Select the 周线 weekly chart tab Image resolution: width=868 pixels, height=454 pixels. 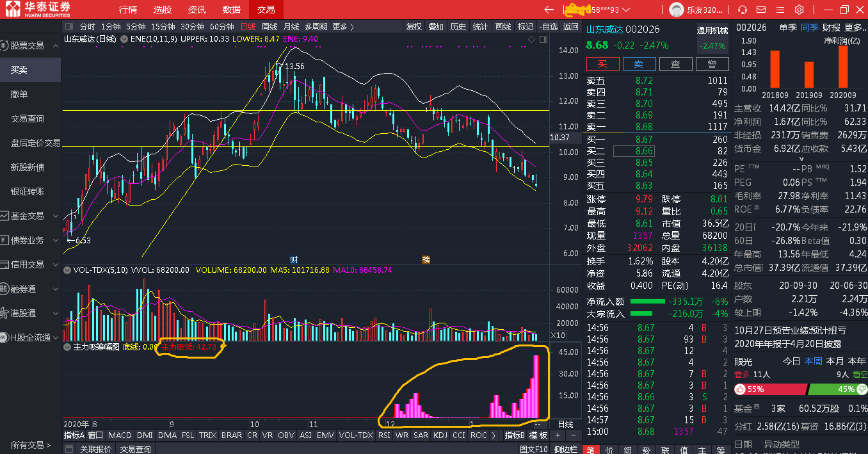pyautogui.click(x=269, y=27)
